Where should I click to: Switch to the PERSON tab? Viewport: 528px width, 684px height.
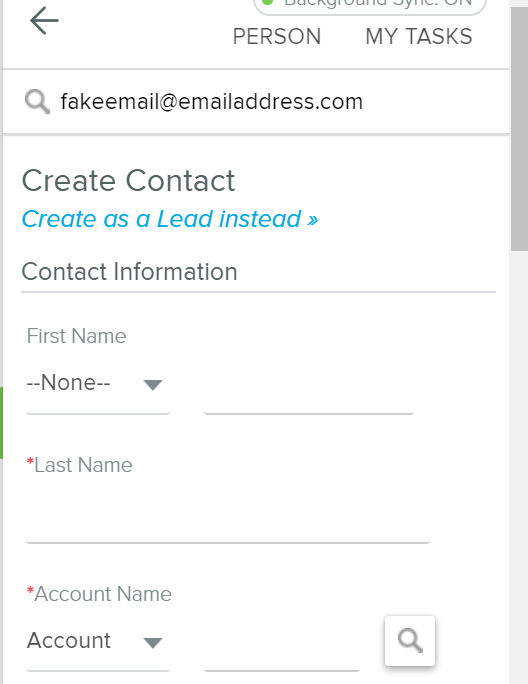tap(277, 36)
